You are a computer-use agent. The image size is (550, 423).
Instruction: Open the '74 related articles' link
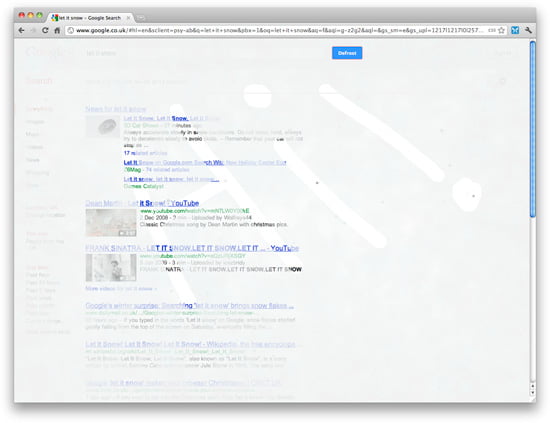pyautogui.click(x=167, y=169)
